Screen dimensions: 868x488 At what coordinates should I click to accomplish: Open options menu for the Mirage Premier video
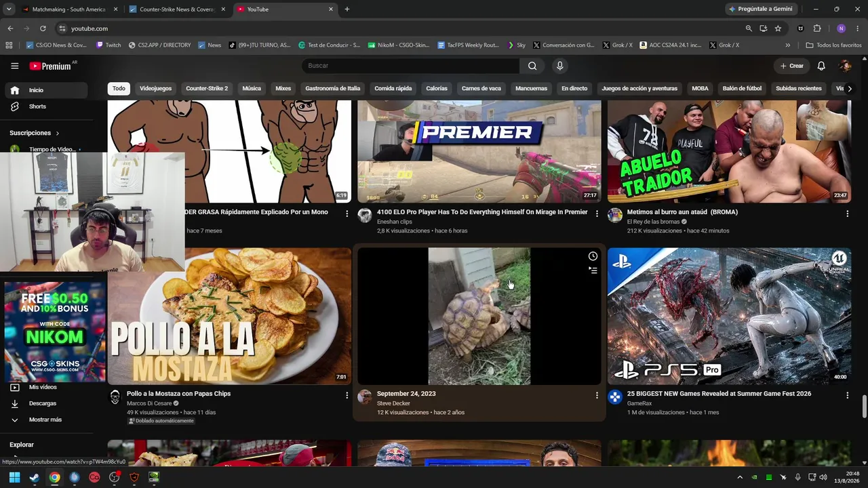[x=597, y=213]
